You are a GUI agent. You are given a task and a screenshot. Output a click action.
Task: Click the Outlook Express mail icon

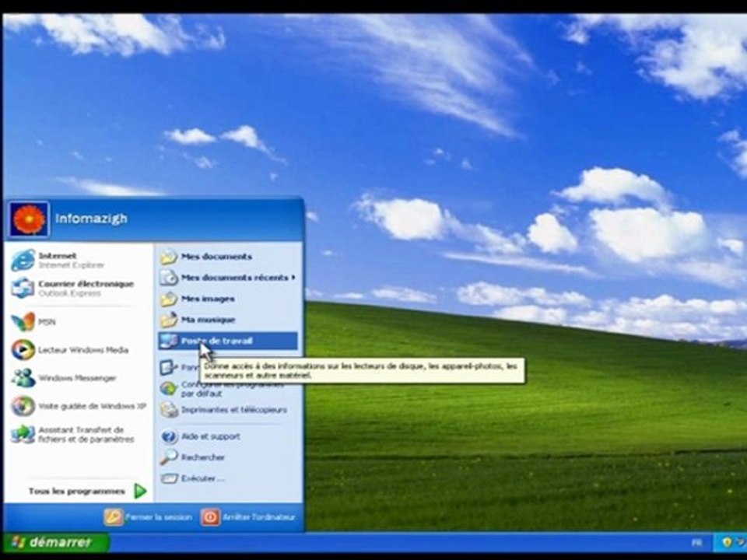coord(23,288)
